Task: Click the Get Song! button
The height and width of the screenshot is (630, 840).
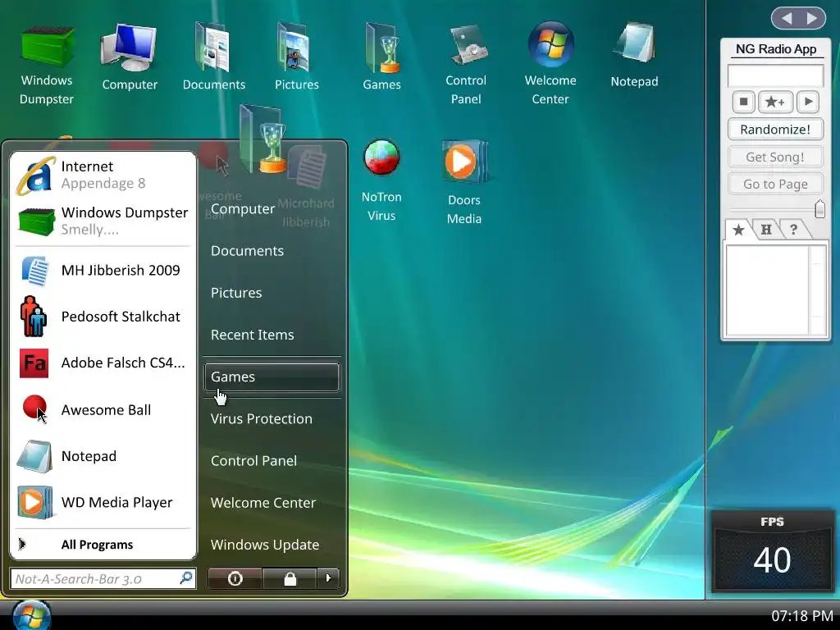Action: [x=775, y=157]
